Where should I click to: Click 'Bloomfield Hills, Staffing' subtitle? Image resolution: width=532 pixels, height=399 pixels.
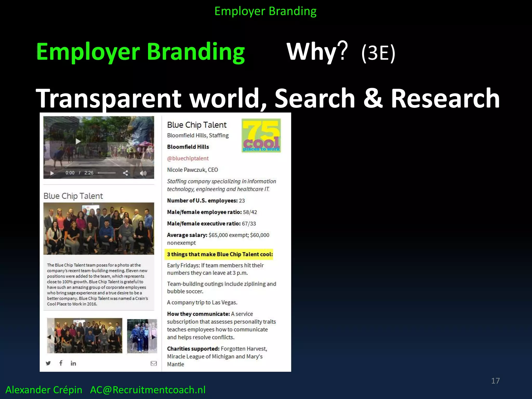click(x=198, y=136)
